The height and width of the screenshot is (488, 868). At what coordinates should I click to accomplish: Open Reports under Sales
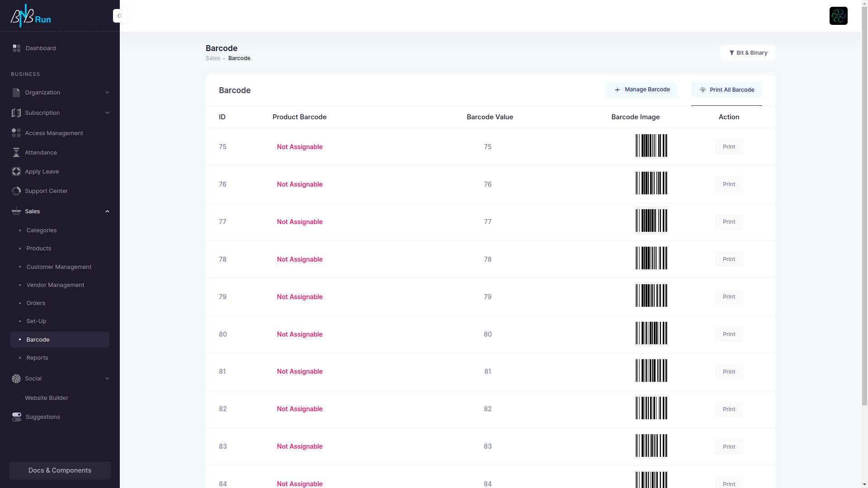60,358
